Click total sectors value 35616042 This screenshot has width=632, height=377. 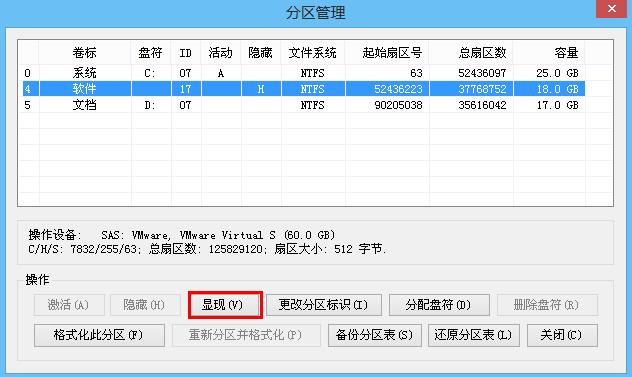tap(482, 105)
